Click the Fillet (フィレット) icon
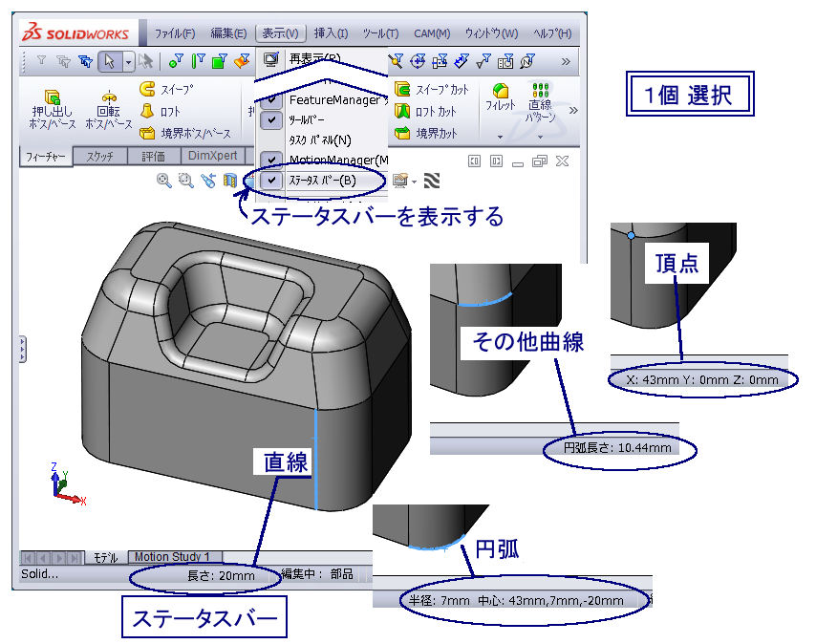Image resolution: width=816 pixels, height=644 pixels. [500, 91]
